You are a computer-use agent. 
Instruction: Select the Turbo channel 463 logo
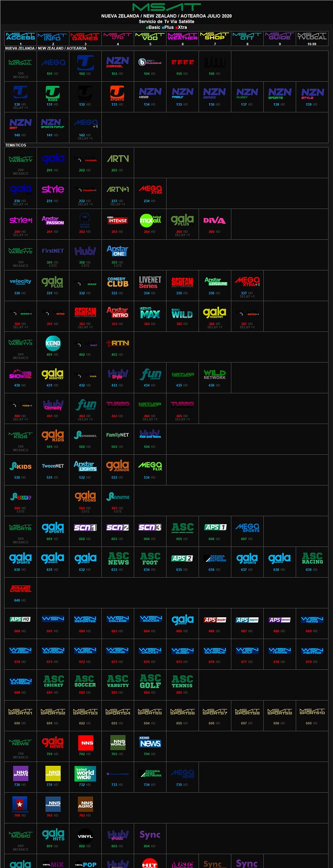tap(118, 404)
